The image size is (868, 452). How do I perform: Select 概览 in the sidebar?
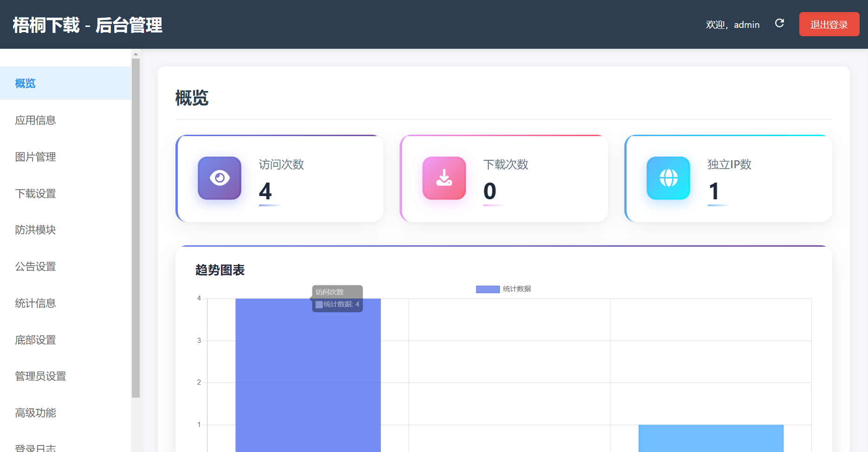point(26,83)
